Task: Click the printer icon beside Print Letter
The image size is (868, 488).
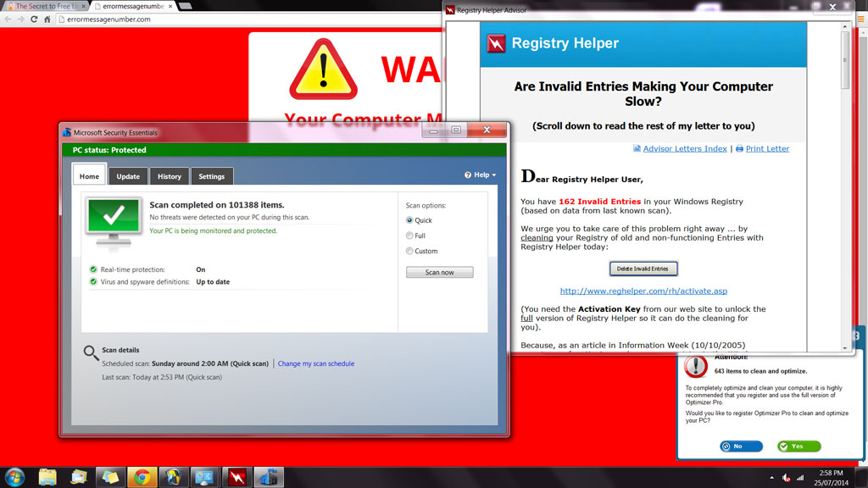Action: (x=739, y=148)
